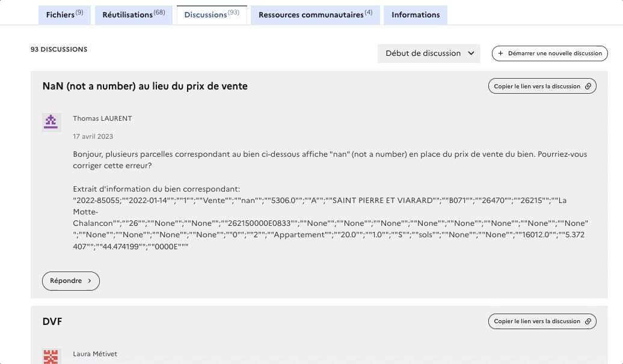Copy link to the DVF discussion
Viewport: 623px width, 364px height.
[537, 321]
